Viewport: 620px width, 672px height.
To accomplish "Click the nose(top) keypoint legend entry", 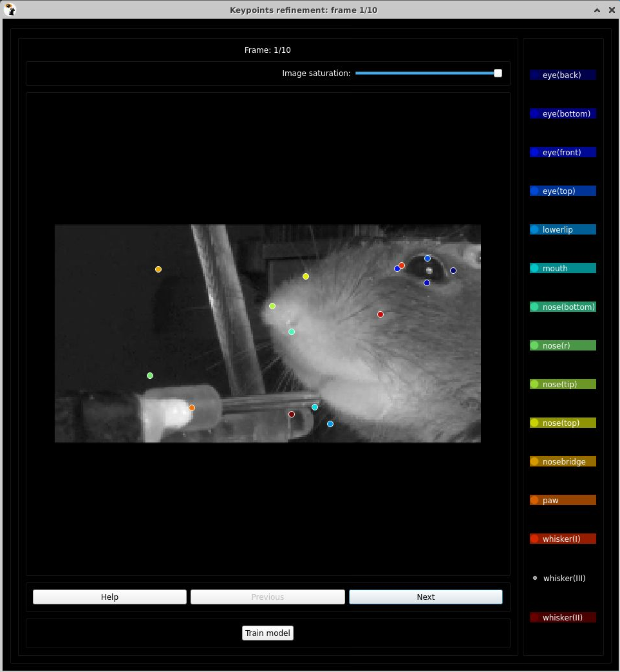I will 562,423.
